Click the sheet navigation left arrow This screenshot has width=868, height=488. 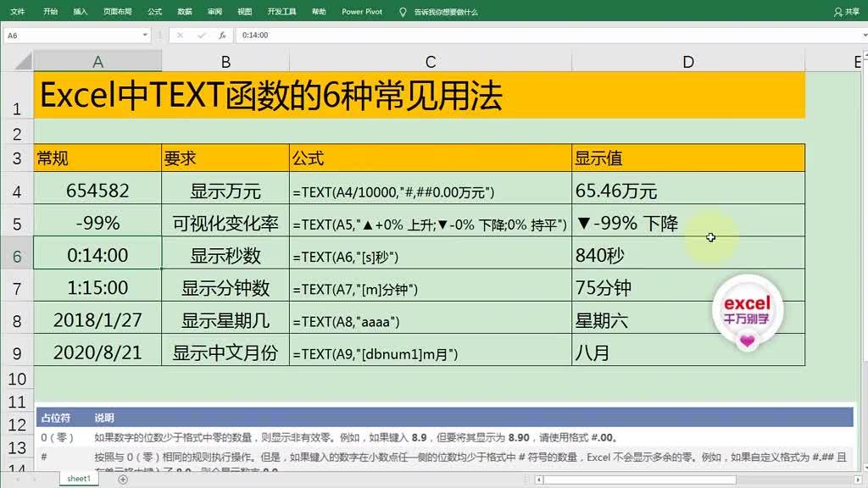pyautogui.click(x=17, y=479)
